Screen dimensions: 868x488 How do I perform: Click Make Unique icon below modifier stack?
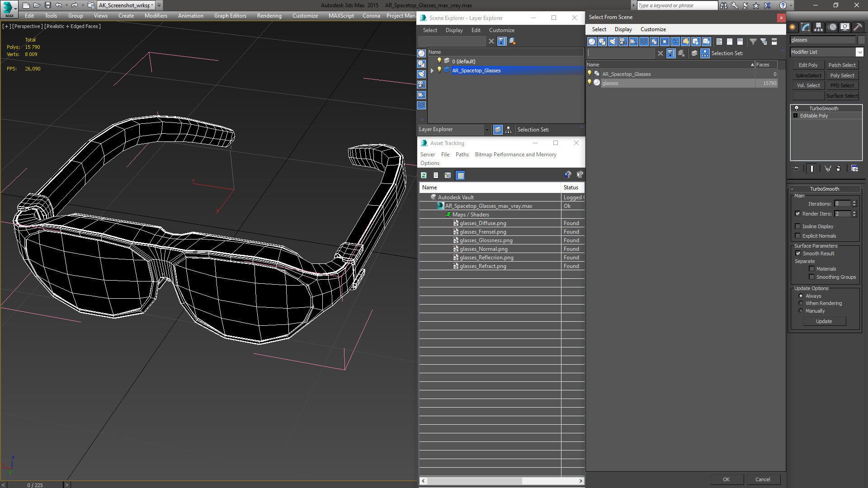pos(828,169)
